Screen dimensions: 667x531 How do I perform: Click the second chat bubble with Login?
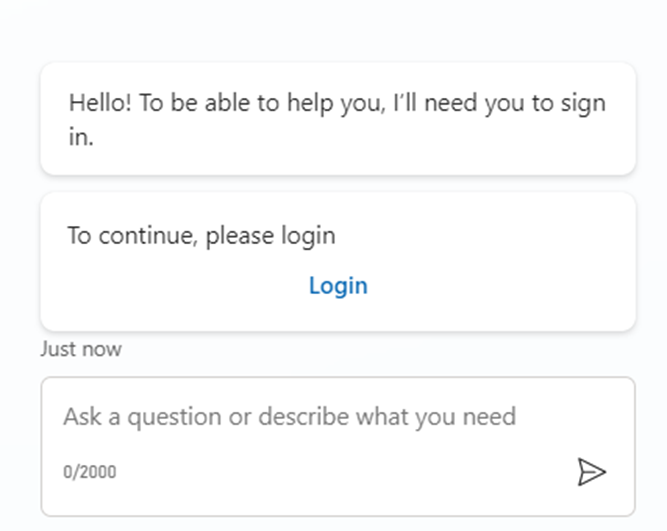[337, 261]
